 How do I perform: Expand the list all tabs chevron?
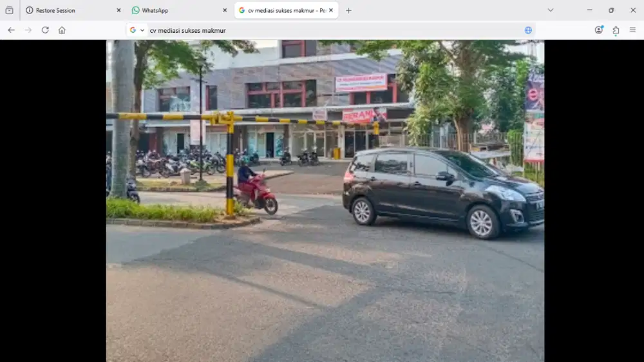[551, 10]
